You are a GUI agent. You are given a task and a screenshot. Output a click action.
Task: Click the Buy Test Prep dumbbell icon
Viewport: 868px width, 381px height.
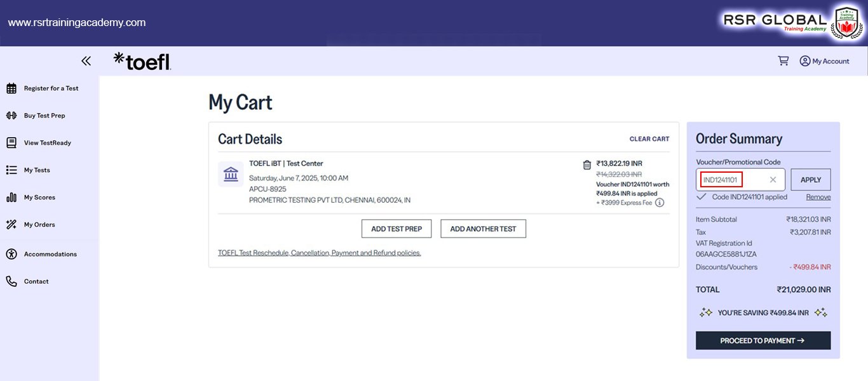11,116
